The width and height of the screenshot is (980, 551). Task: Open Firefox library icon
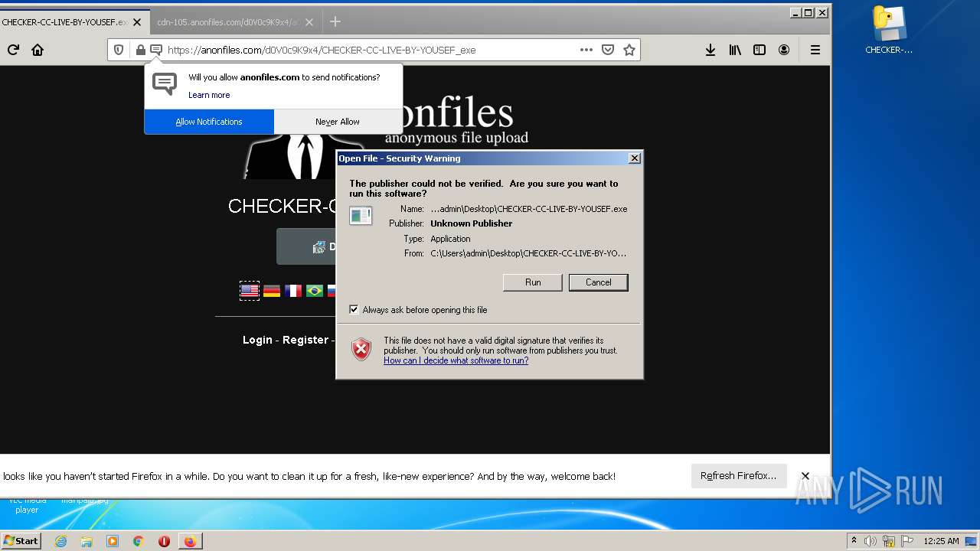pyautogui.click(x=735, y=50)
